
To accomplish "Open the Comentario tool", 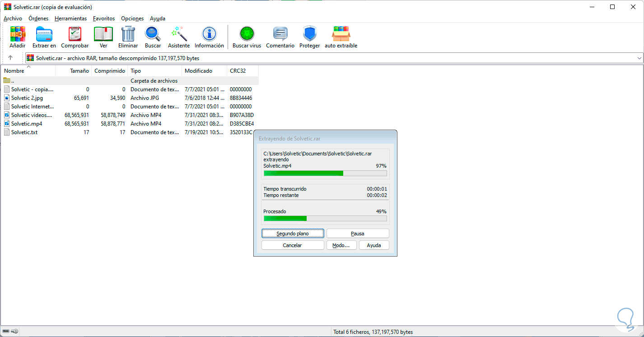I will click(x=280, y=34).
